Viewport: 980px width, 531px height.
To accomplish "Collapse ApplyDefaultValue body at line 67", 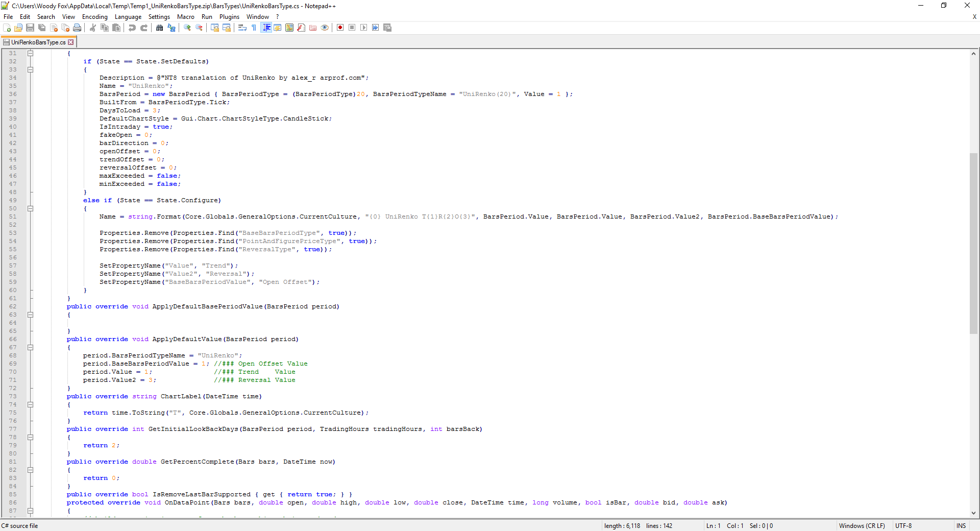I will click(30, 347).
